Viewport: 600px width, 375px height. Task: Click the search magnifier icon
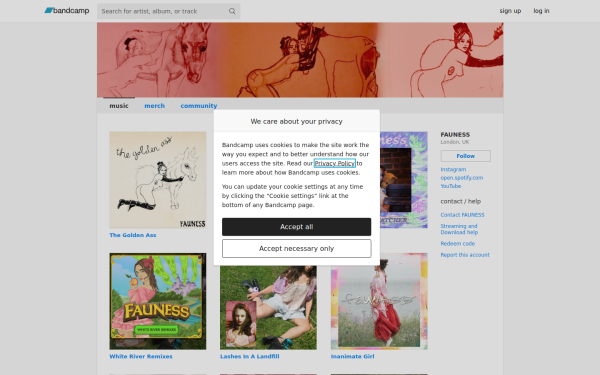(x=232, y=11)
